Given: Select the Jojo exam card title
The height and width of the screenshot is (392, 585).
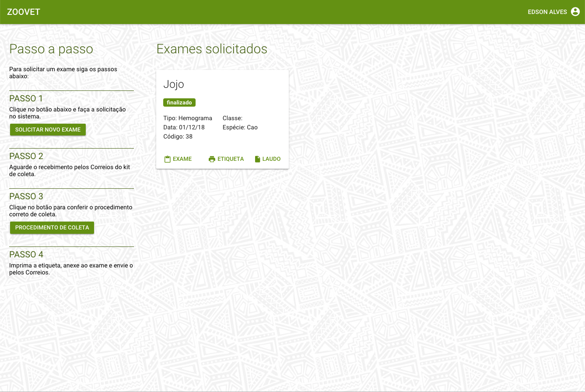Looking at the screenshot, I should click(174, 84).
